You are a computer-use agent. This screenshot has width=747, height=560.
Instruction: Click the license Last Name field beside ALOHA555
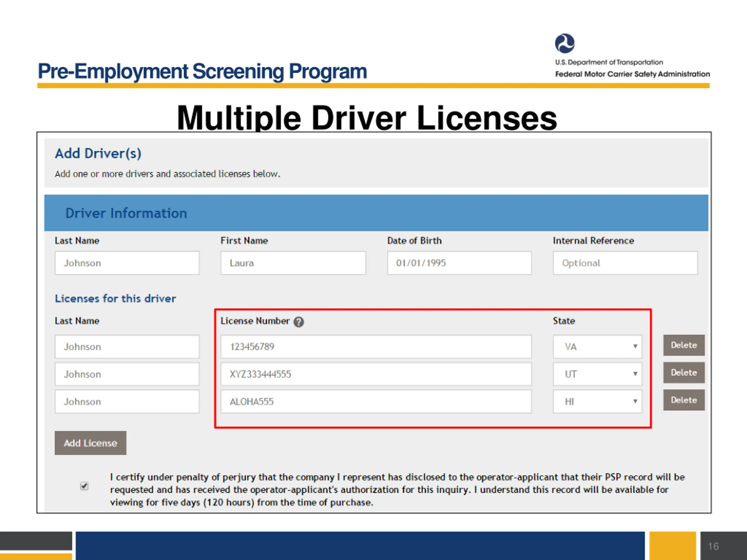[127, 401]
